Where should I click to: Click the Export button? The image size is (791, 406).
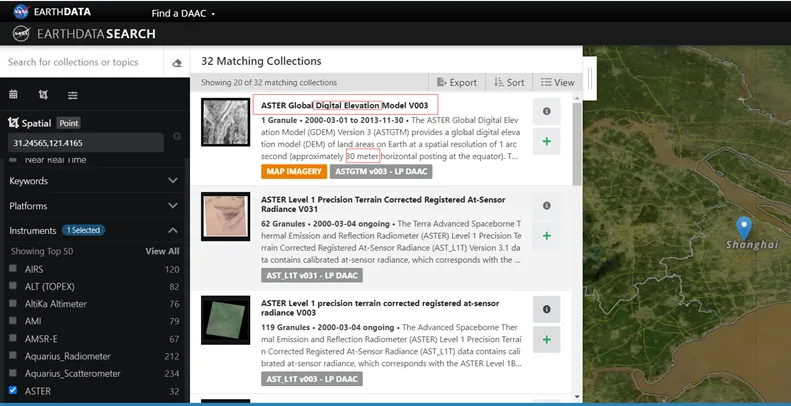[457, 82]
